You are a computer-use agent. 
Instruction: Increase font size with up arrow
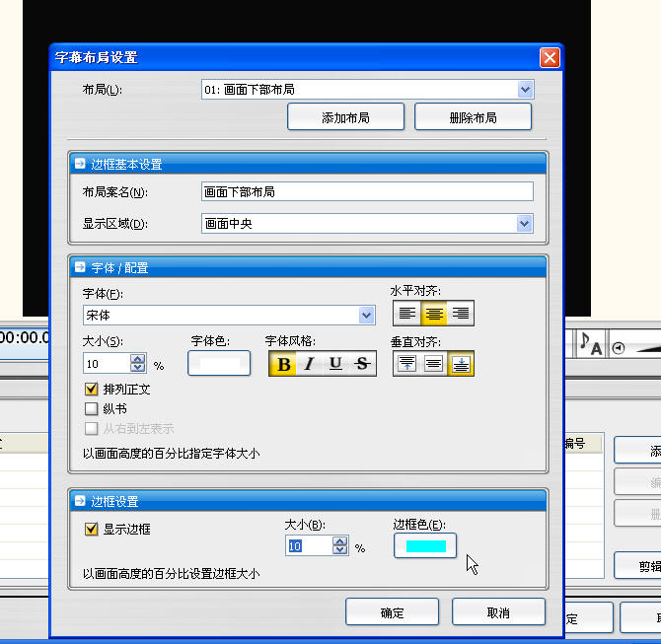pyautogui.click(x=137, y=359)
